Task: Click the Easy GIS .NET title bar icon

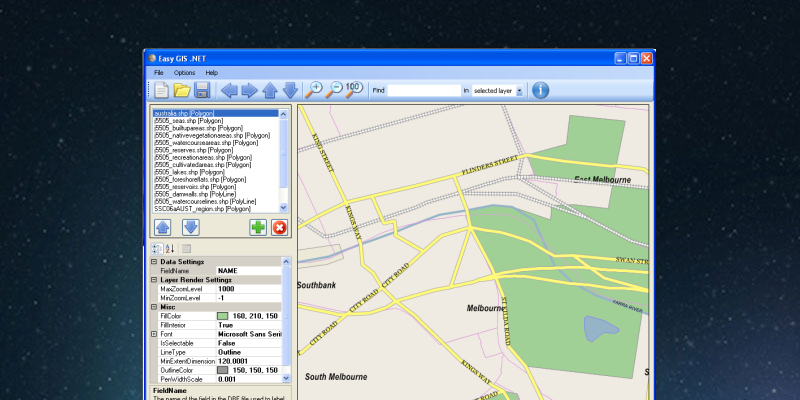Action: pyautogui.click(x=152, y=58)
